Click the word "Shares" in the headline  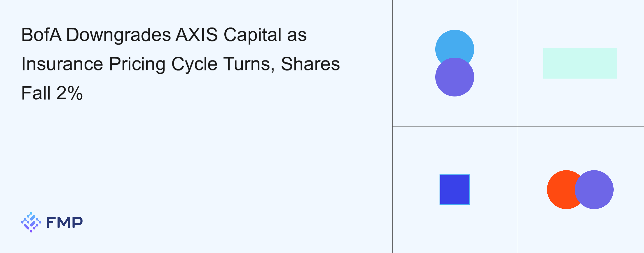[310, 64]
